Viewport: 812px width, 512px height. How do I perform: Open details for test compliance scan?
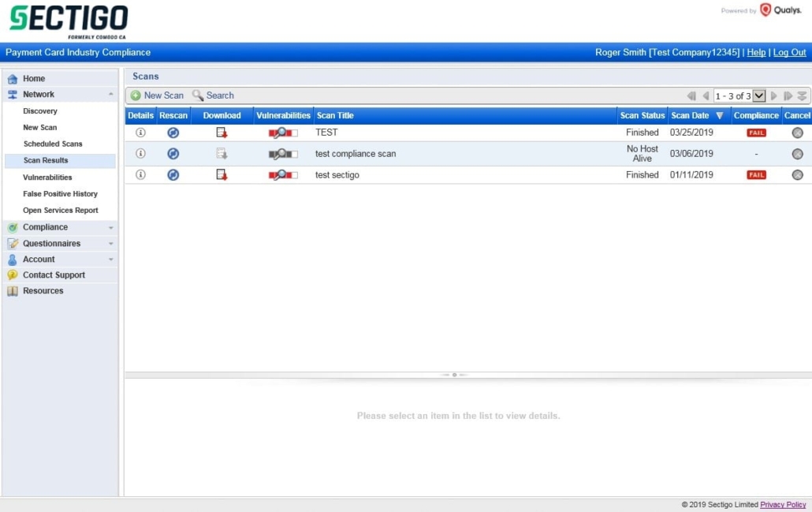pos(140,153)
